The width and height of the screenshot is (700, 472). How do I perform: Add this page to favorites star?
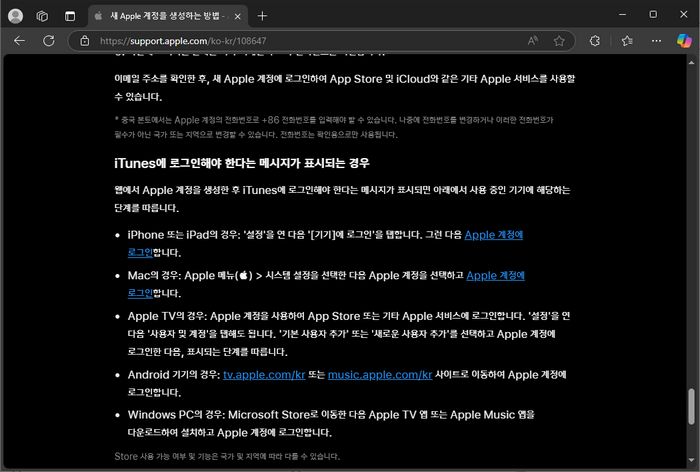559,41
